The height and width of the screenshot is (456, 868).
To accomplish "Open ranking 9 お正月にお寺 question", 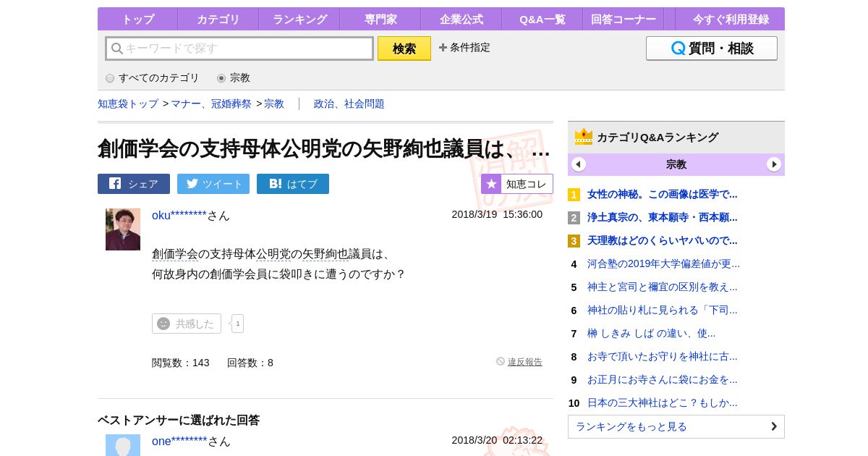I will pos(662,379).
